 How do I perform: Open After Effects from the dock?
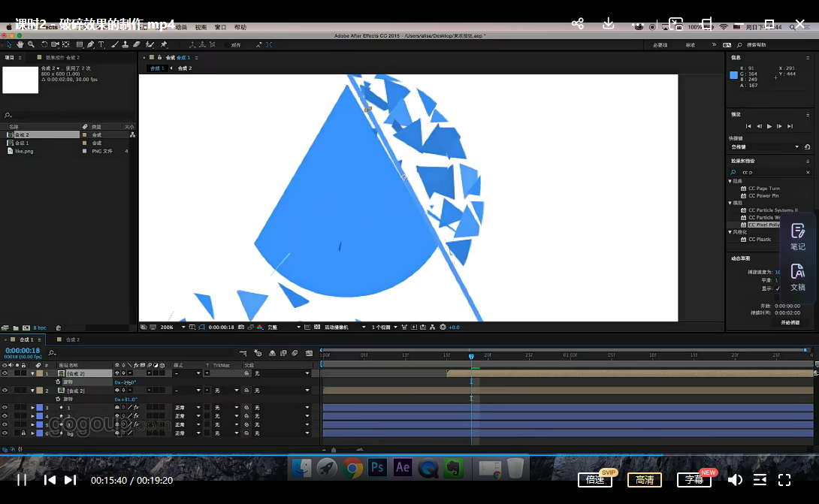coord(403,467)
